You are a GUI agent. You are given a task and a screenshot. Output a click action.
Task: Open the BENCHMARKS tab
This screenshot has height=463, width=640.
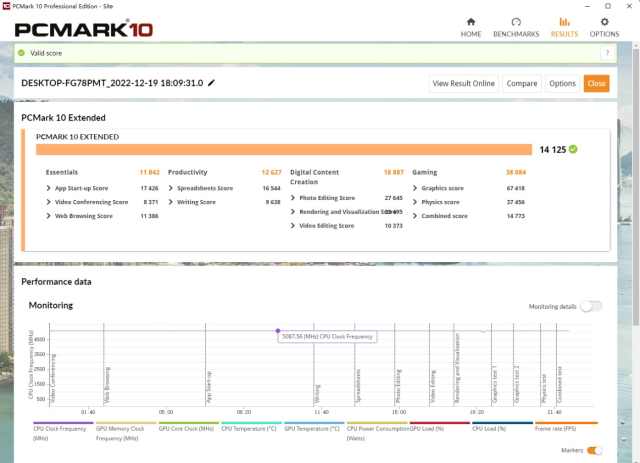pyautogui.click(x=516, y=28)
